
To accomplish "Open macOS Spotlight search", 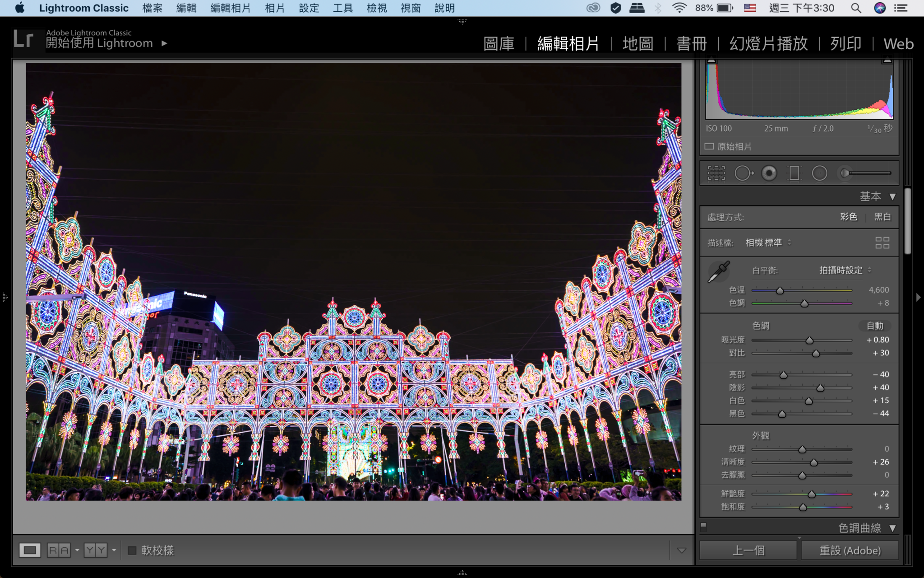I will (856, 8).
